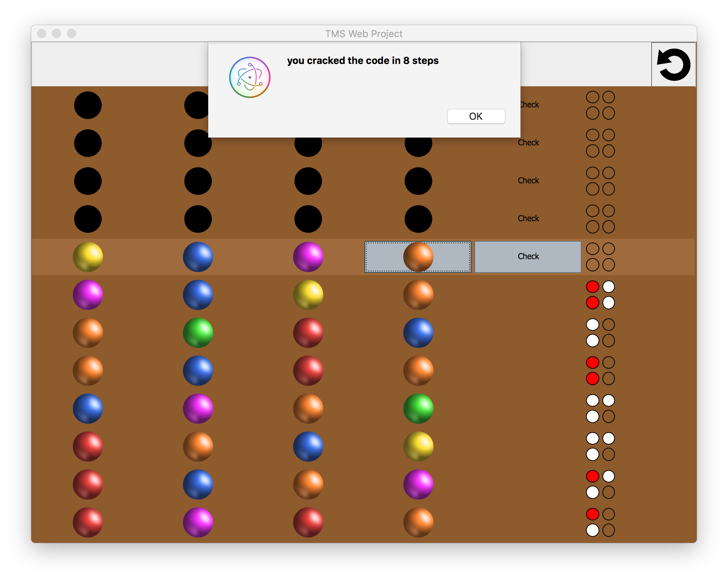728x580 pixels.
Task: Click the top-left red result peg of the bottom row
Action: [x=592, y=514]
